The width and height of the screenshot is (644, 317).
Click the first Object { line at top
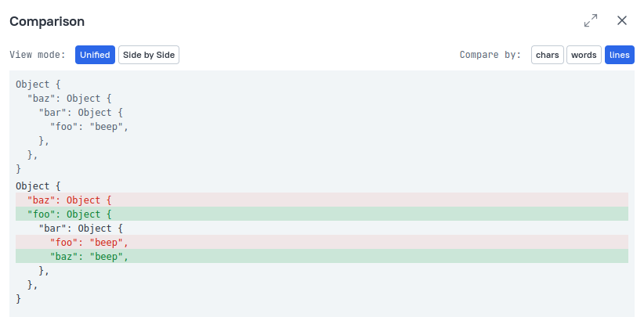point(38,85)
